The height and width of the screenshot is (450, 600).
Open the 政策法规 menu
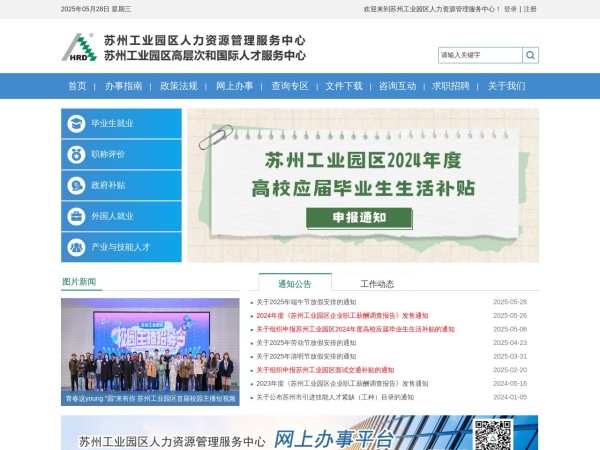click(179, 86)
